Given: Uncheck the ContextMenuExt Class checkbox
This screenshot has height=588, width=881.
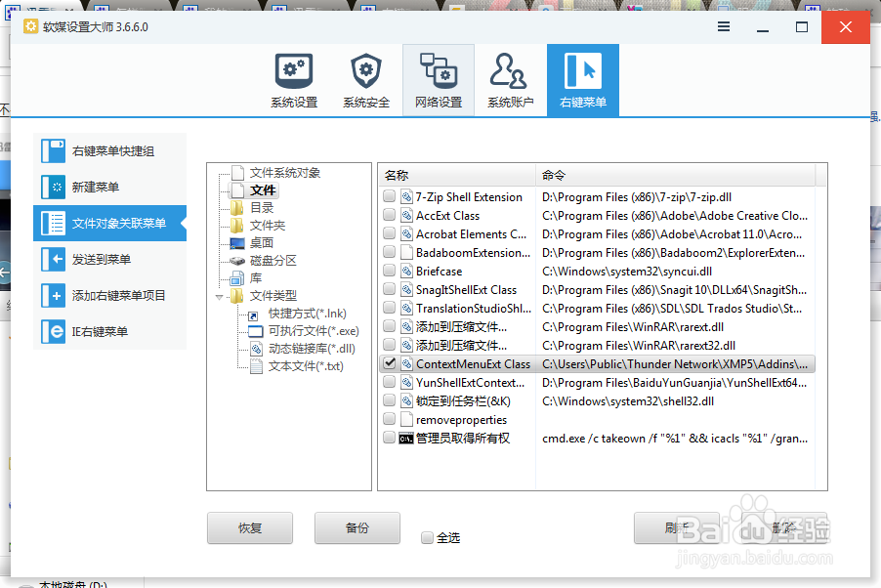Looking at the screenshot, I should click(x=389, y=363).
